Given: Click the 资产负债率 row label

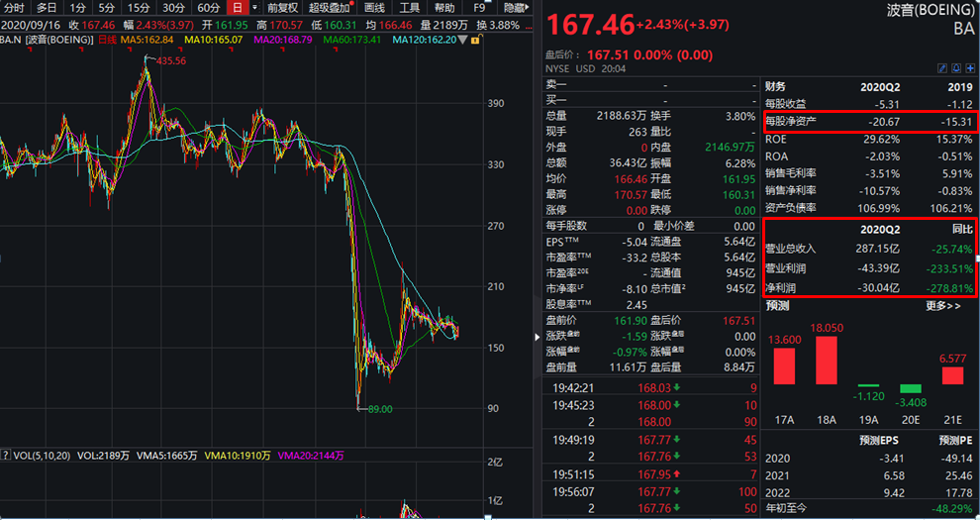Looking at the screenshot, I should click(x=791, y=207).
